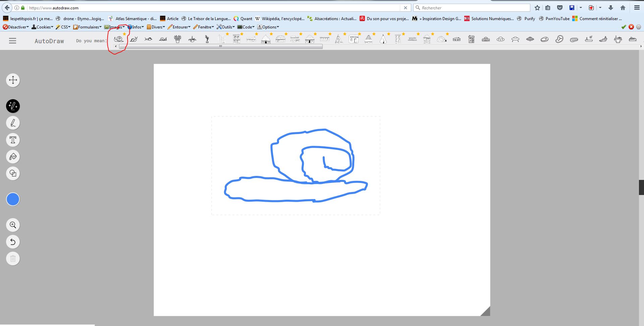Open the Formulaires dropdown menu

click(88, 27)
